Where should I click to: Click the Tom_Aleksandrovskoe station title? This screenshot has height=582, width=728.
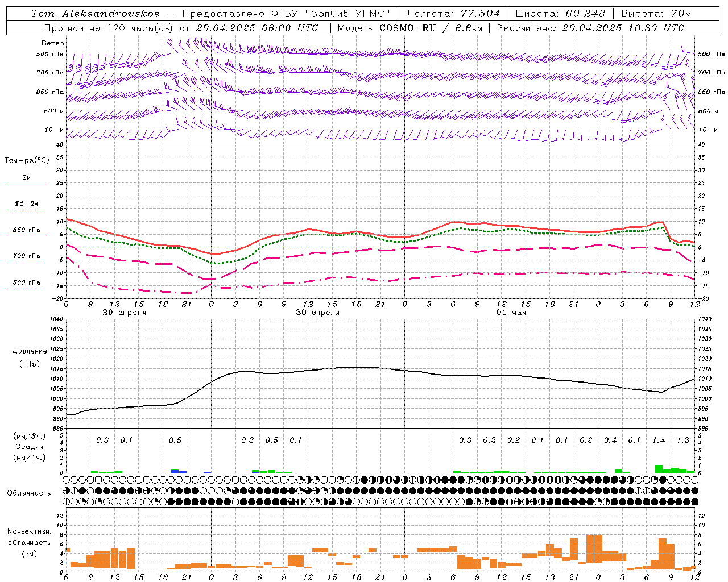96,14
